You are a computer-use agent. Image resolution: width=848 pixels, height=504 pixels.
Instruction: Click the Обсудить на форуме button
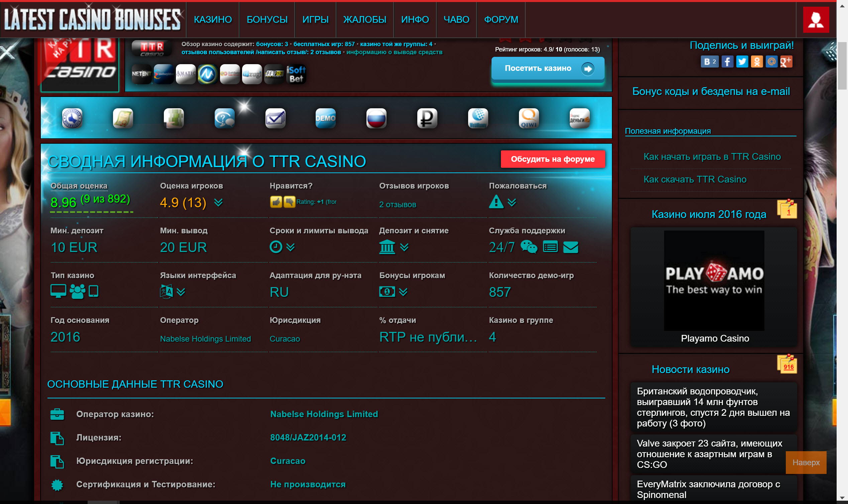(x=552, y=159)
